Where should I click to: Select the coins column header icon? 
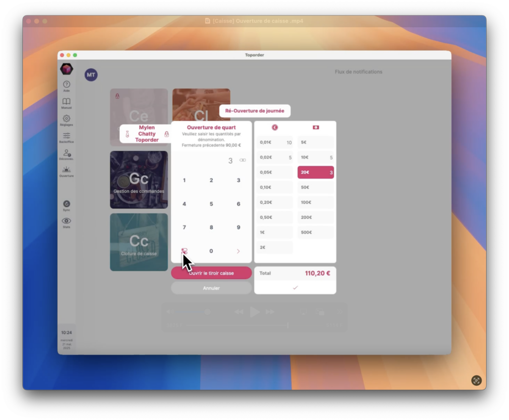tap(275, 128)
